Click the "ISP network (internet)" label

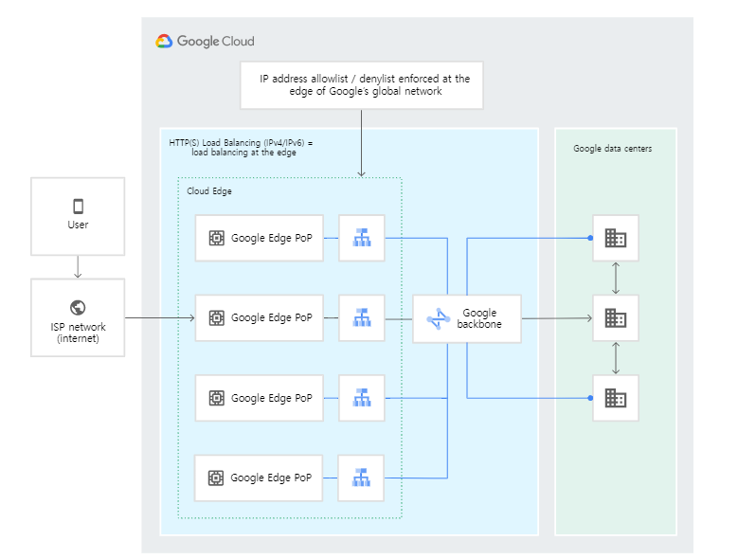78,333
